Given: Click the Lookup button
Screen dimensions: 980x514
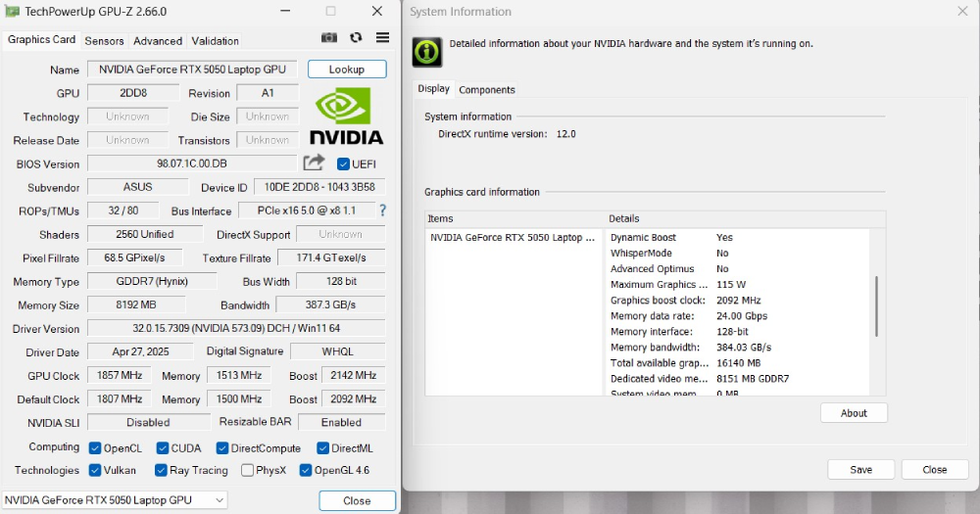Looking at the screenshot, I should tap(347, 70).
